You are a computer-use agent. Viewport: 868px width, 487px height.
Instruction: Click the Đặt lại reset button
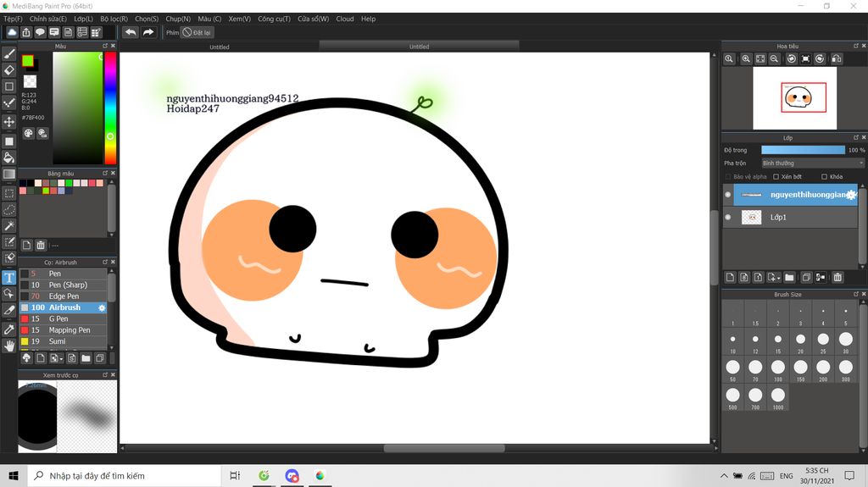coord(197,33)
